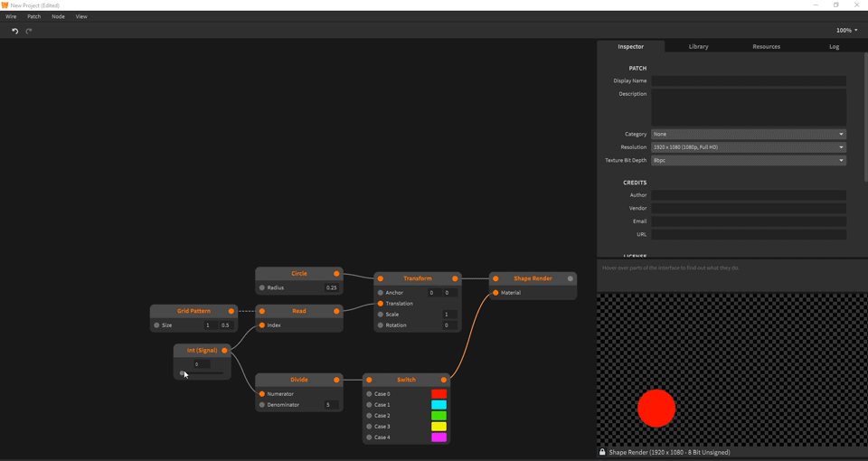
Task: Open the Resolution dropdown
Action: (x=749, y=147)
